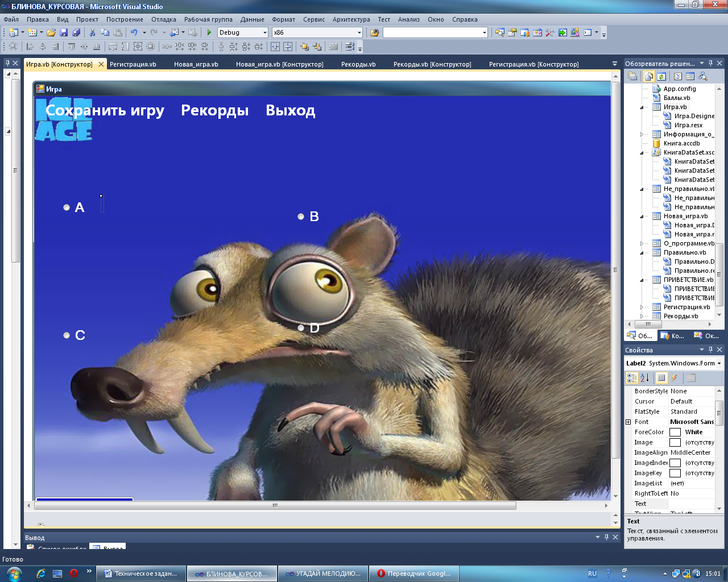Sort properties alphabetically in Properties panel
Image resolution: width=728 pixels, height=582 pixels.
point(645,377)
